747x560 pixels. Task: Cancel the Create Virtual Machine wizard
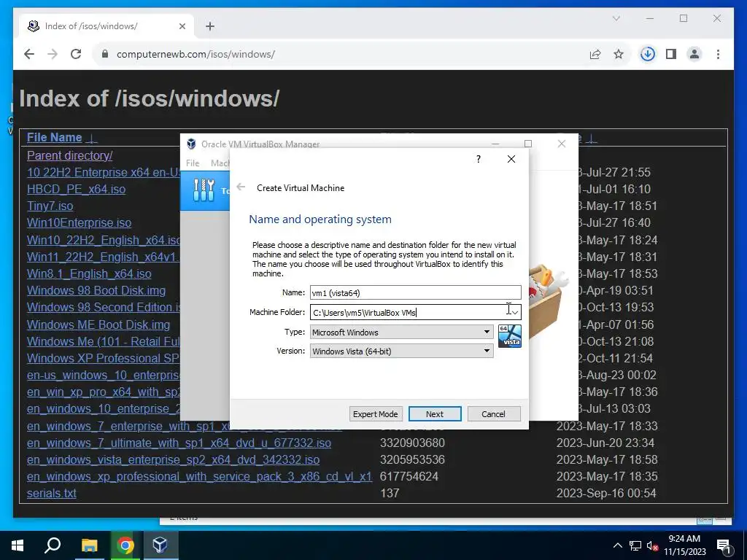pyautogui.click(x=494, y=414)
